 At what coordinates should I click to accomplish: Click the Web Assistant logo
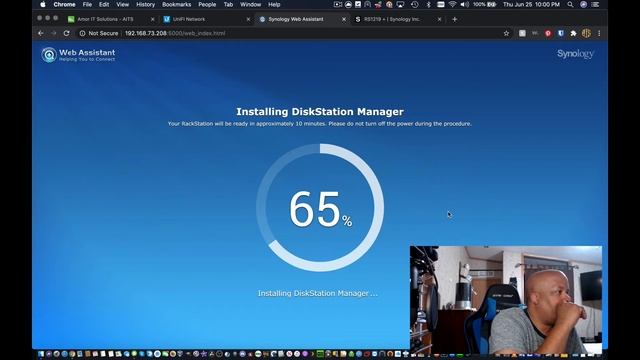[x=78, y=55]
